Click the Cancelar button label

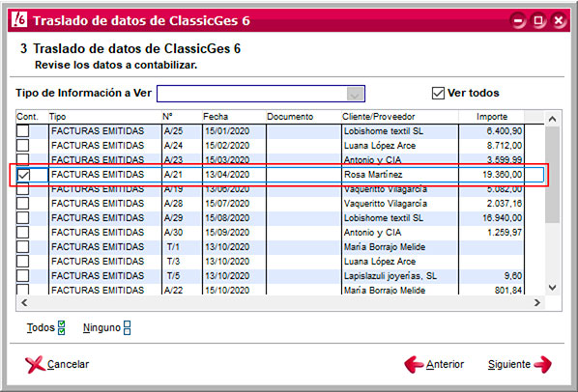point(69,364)
